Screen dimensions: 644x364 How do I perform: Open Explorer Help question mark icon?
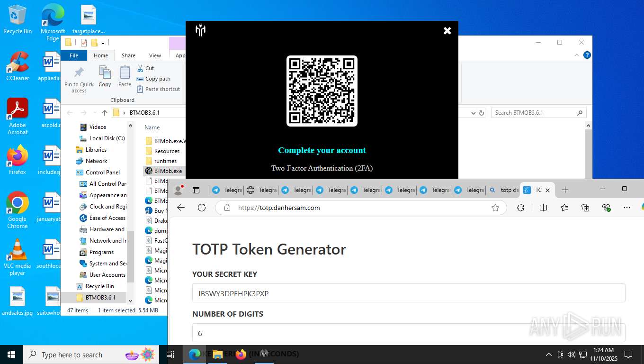click(587, 55)
